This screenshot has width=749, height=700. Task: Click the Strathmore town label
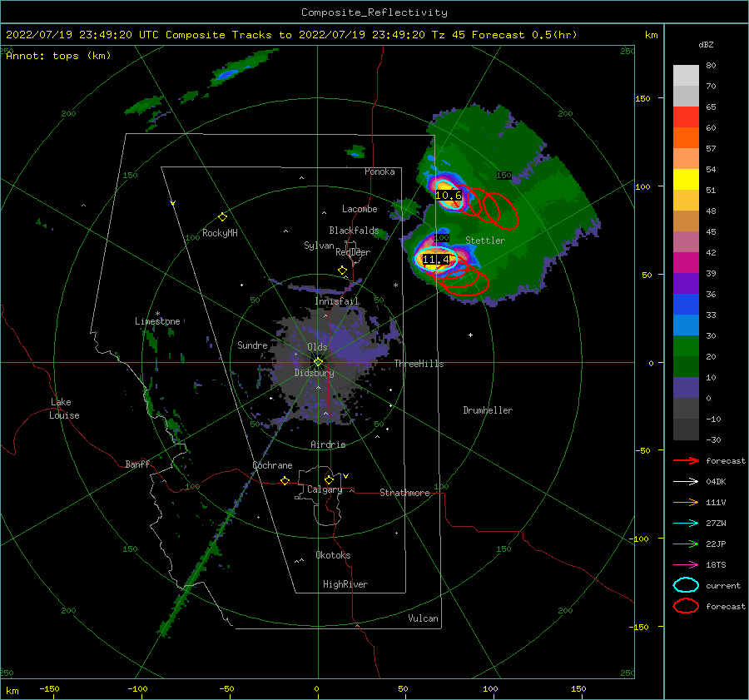point(404,493)
